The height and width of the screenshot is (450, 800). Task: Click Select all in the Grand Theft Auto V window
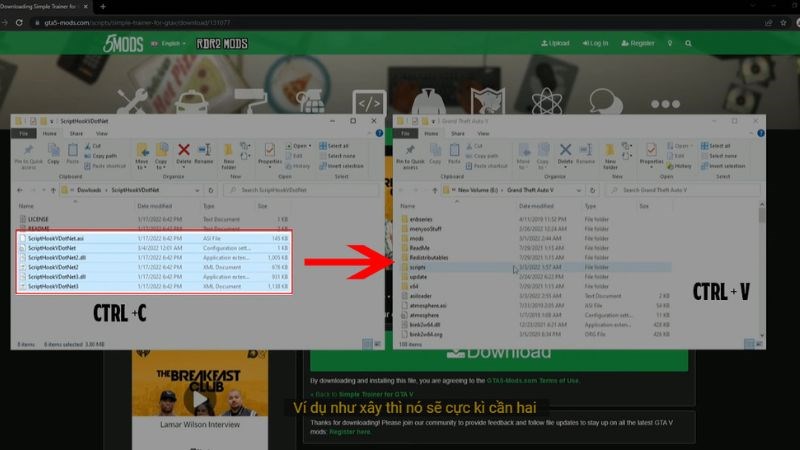click(x=715, y=146)
